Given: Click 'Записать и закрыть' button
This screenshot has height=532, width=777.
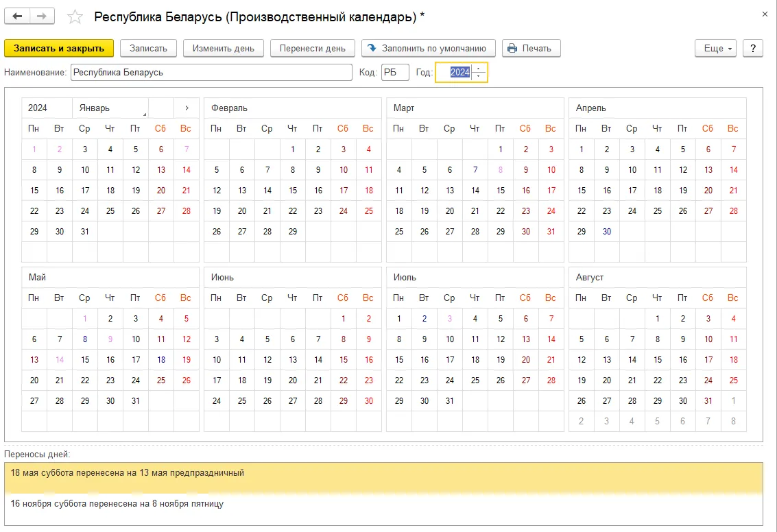Looking at the screenshot, I should [x=59, y=48].
